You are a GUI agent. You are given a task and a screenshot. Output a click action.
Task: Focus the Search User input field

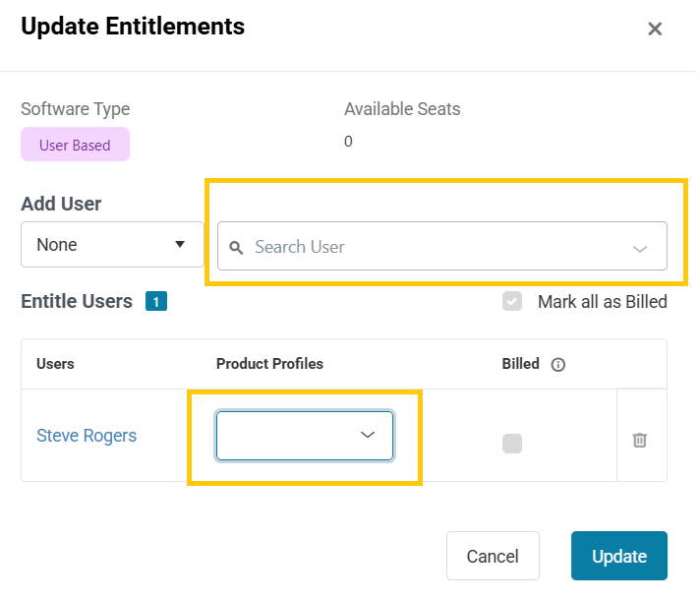click(x=433, y=247)
